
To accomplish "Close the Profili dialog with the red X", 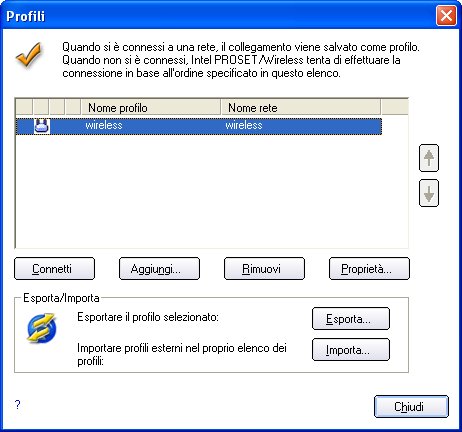I will coord(446,15).
